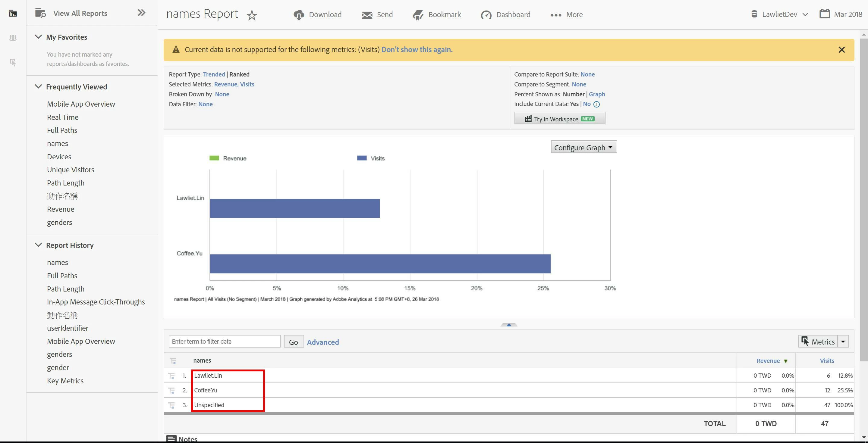868x443 pixels.
Task: Click the Send envelope icon
Action: [366, 15]
